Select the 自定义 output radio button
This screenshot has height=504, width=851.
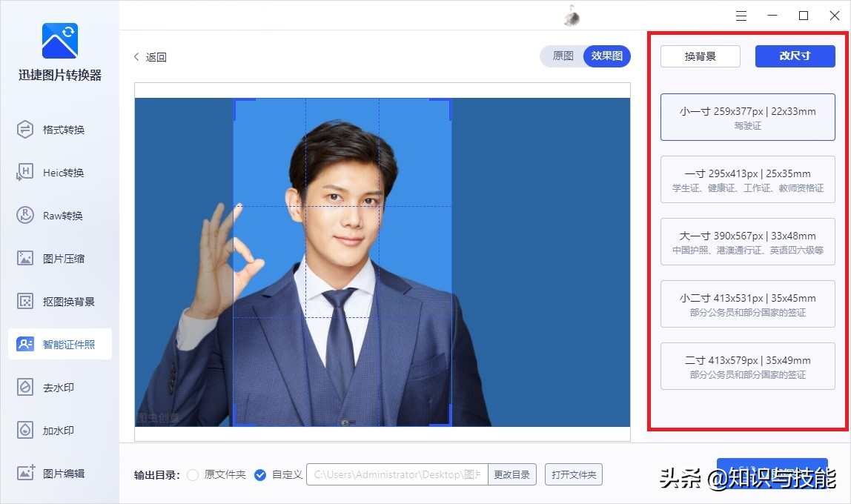tap(260, 474)
